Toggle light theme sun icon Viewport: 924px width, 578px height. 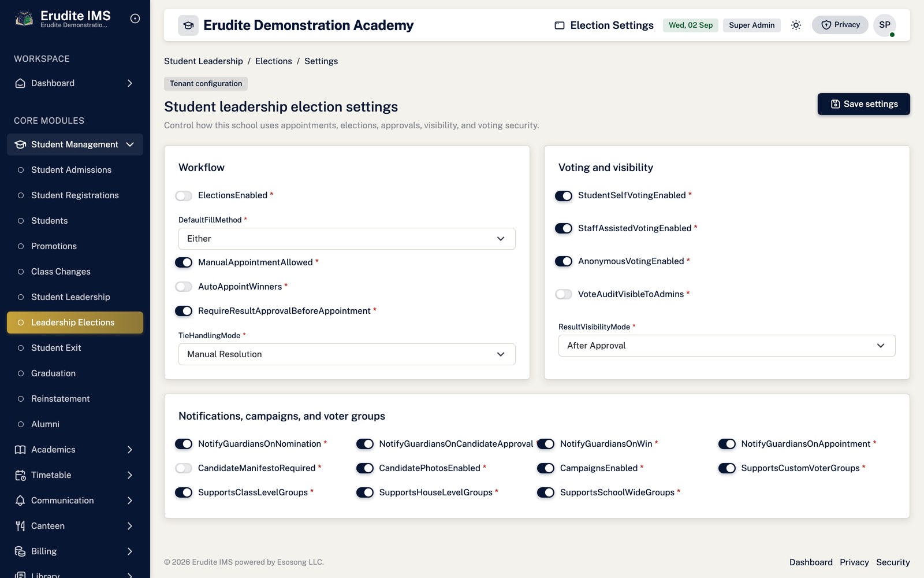796,25
